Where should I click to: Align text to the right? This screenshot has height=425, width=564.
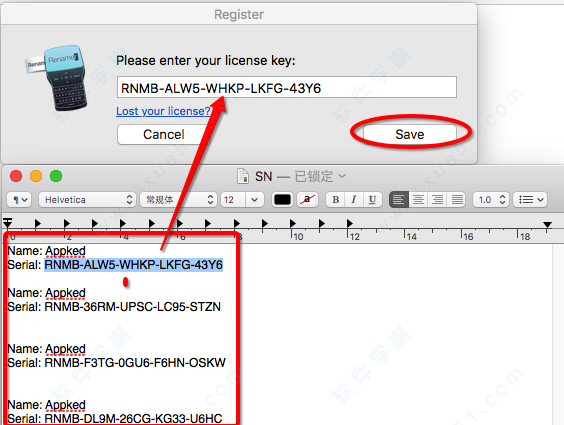(437, 200)
